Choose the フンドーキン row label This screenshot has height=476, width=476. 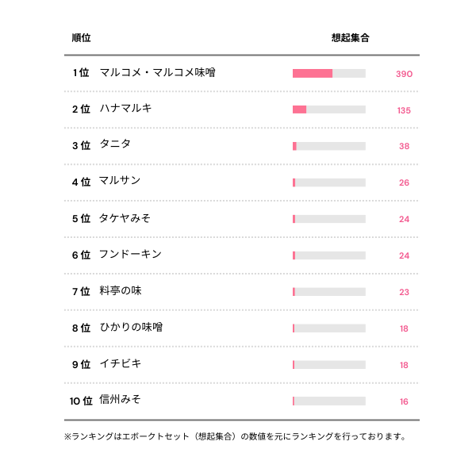[130, 254]
